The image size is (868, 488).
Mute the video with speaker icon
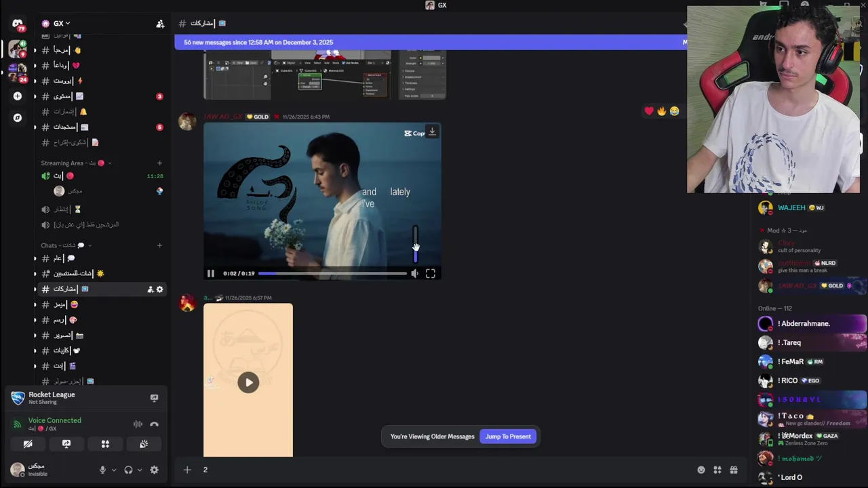415,274
